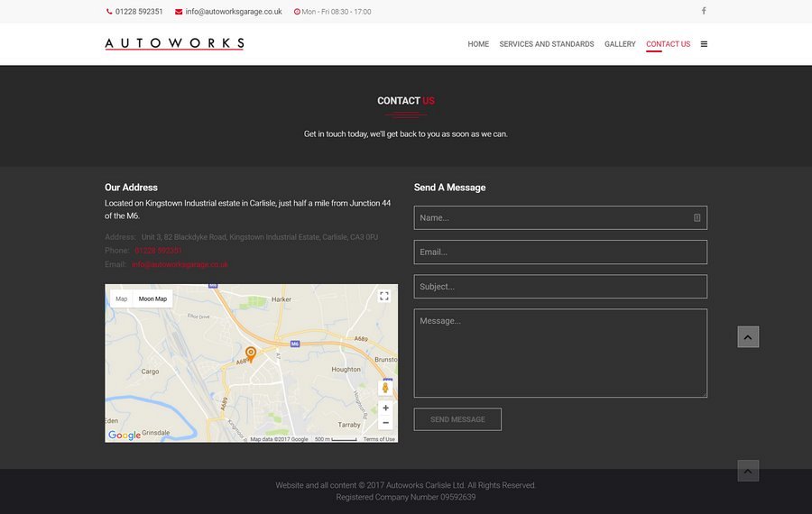Zoom in on the map
812x514 pixels.
click(385, 408)
